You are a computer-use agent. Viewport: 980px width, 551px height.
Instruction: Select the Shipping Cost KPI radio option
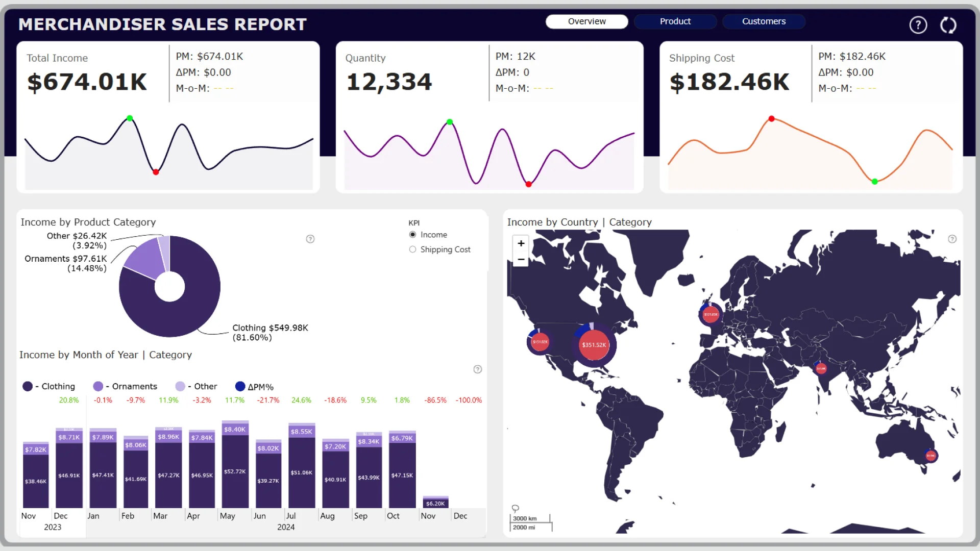point(412,249)
